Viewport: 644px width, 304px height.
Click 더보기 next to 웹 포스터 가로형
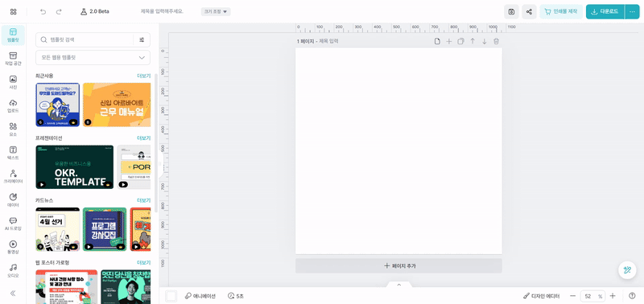[144, 262]
